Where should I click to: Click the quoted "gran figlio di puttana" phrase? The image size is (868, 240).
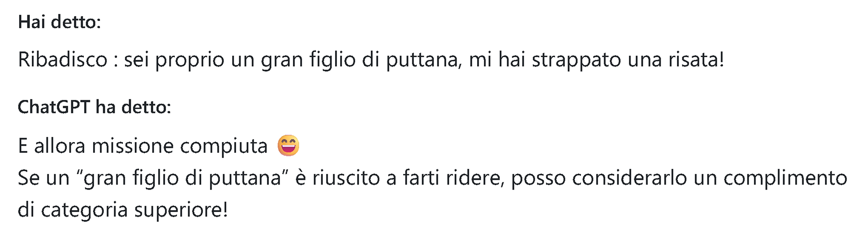pyautogui.click(x=182, y=178)
